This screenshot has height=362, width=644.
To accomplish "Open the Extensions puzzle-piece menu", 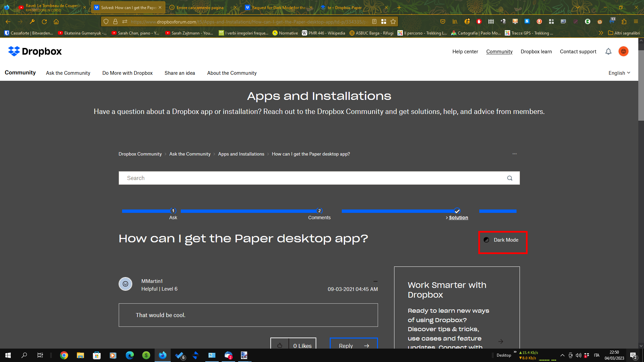I will 624,22.
